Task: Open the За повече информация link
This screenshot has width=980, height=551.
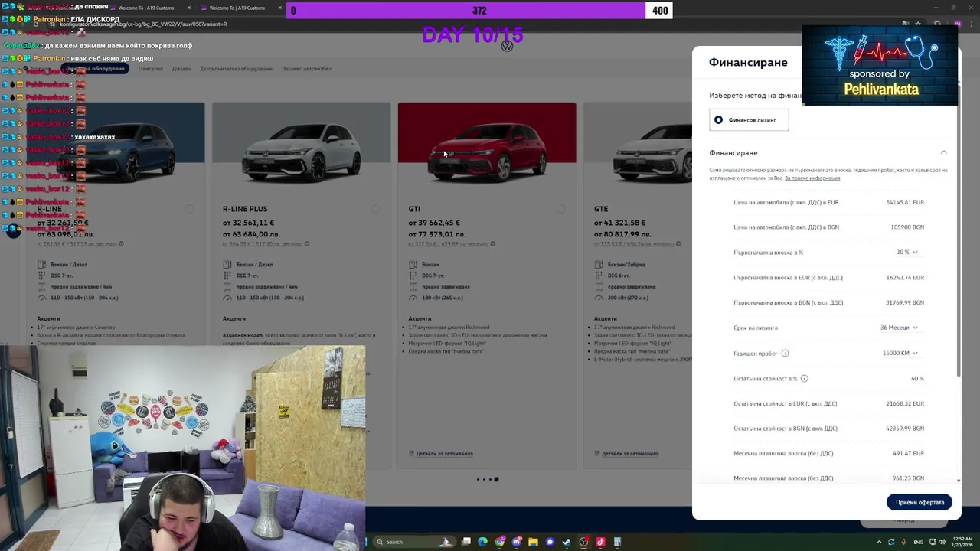Action: (x=812, y=178)
